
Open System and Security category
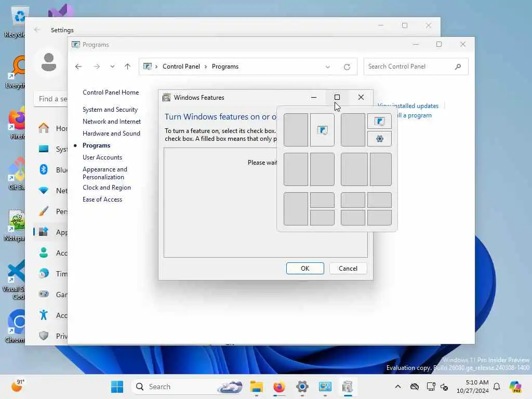(x=110, y=110)
